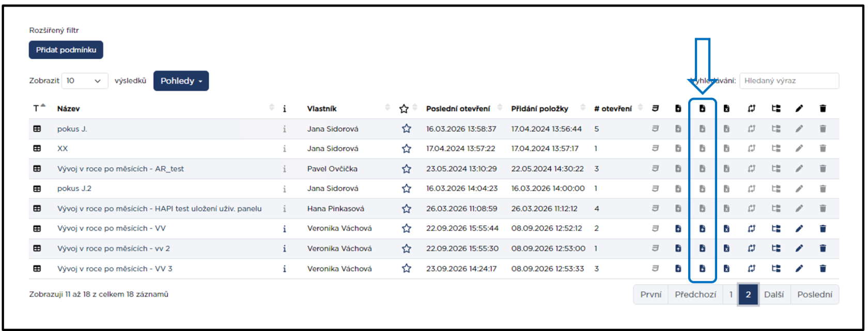
Task: Click table type icon in the 'XX' row
Action: click(37, 149)
